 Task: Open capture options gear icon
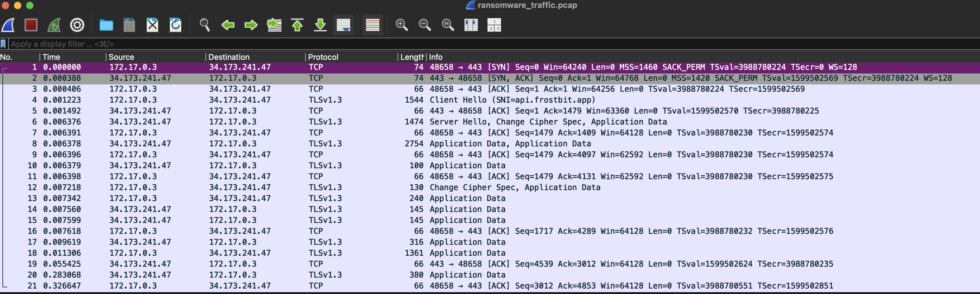[77, 25]
